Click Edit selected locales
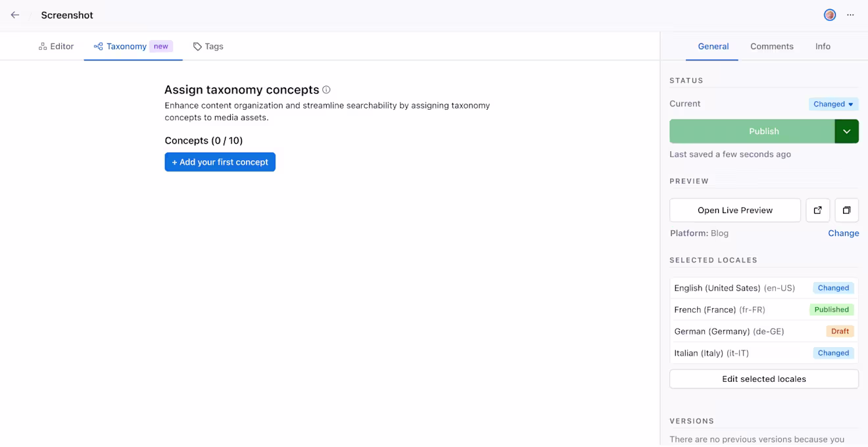Screen dimensions: 868x447 tap(763, 379)
